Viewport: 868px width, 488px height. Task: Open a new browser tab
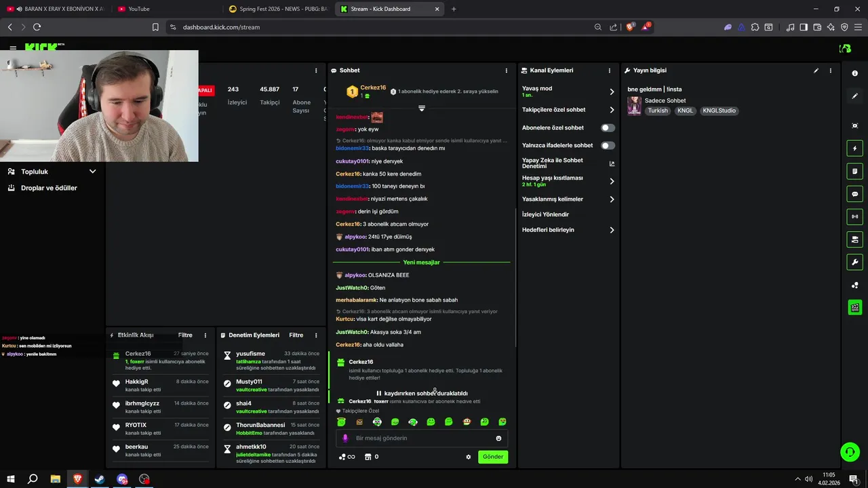click(454, 9)
